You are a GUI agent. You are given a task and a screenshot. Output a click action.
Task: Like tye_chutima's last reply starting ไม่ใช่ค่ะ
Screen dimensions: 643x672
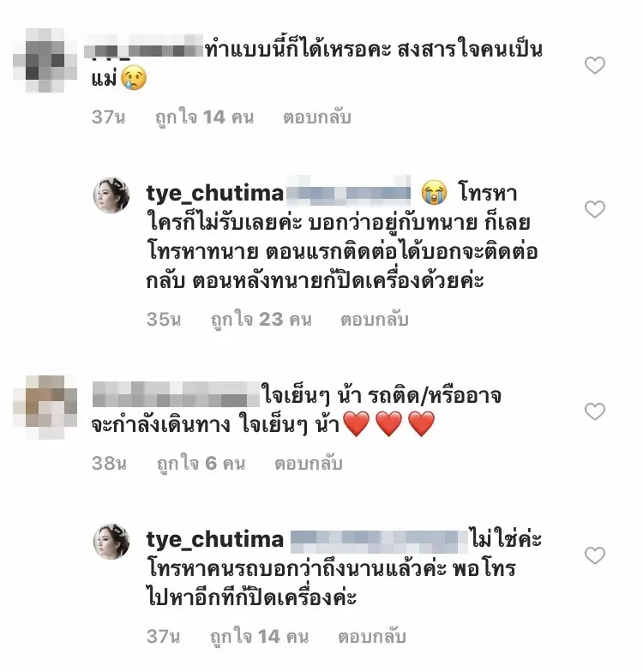595,555
